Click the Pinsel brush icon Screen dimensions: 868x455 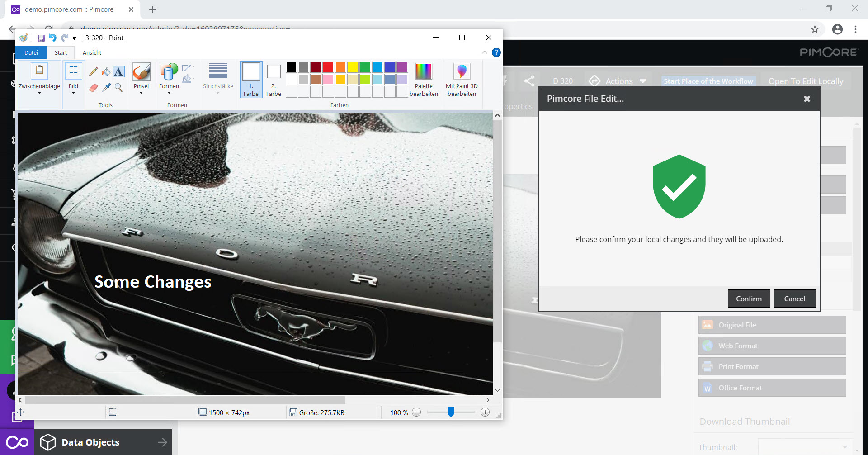(141, 71)
